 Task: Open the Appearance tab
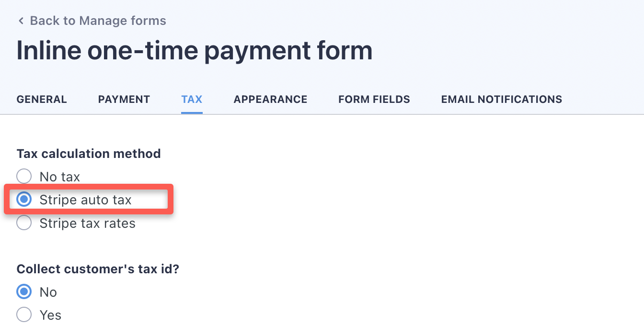click(270, 99)
